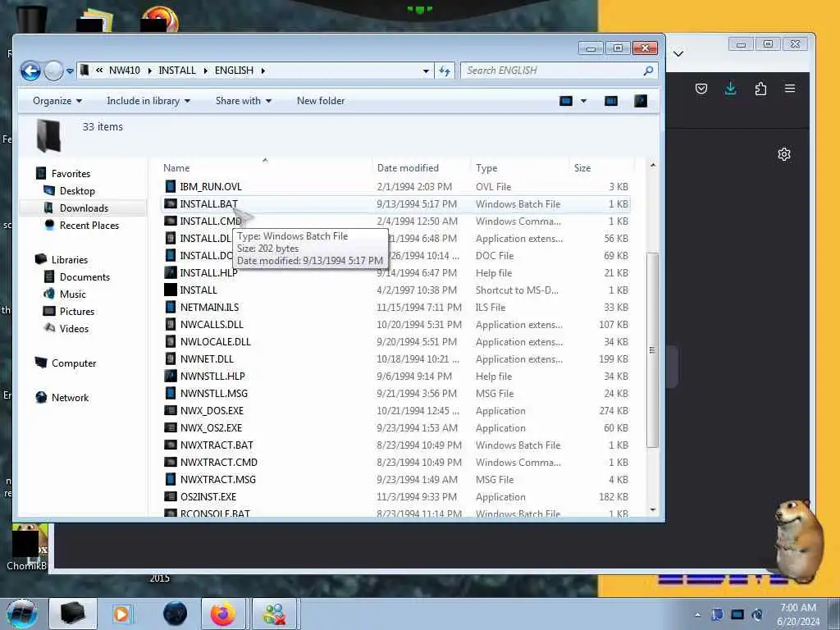Image resolution: width=840 pixels, height=630 pixels.
Task: Open the Organize menu
Action: [x=57, y=101]
